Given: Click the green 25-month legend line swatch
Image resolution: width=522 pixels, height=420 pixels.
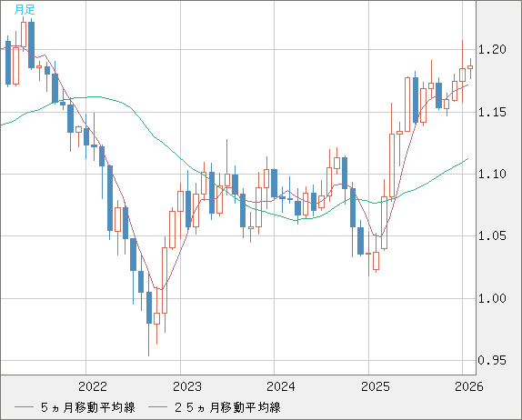Looking at the screenshot, I should (x=158, y=407).
